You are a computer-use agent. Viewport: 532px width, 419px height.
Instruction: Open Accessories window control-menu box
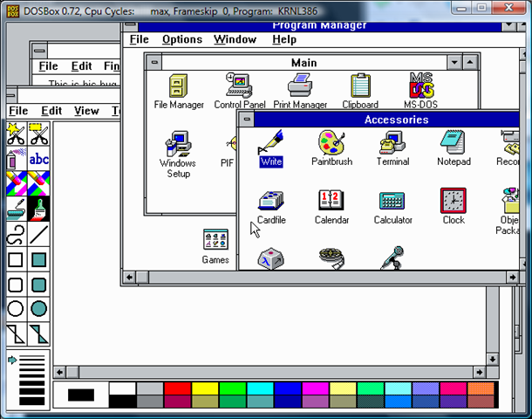coord(247,120)
